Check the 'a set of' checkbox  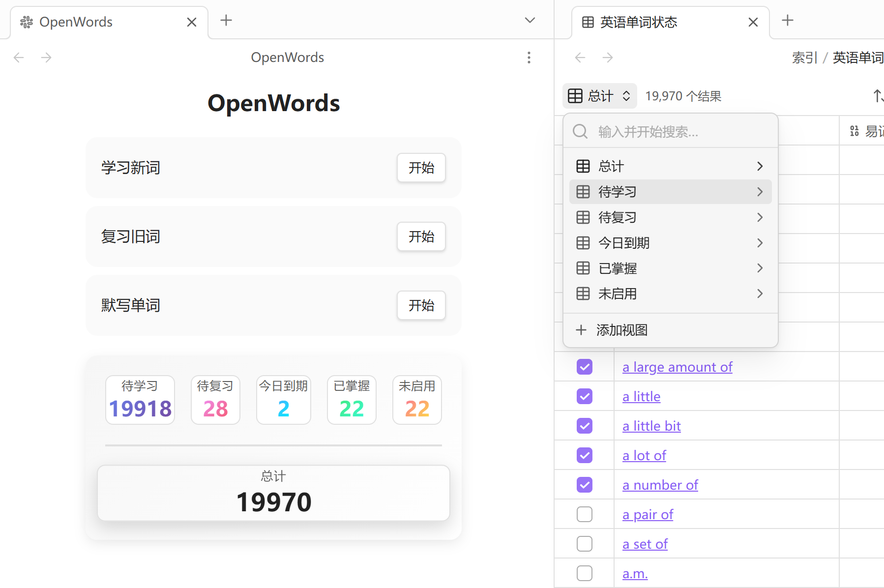tap(585, 544)
